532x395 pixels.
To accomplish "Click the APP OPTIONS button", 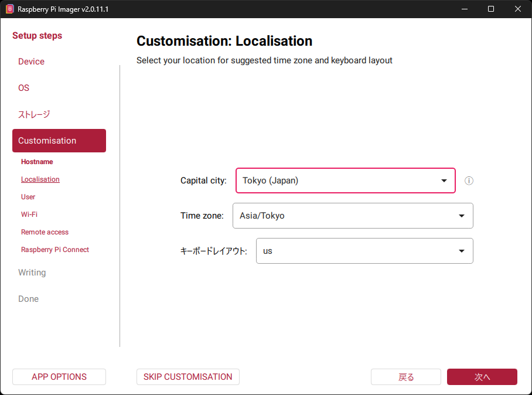I will click(59, 377).
